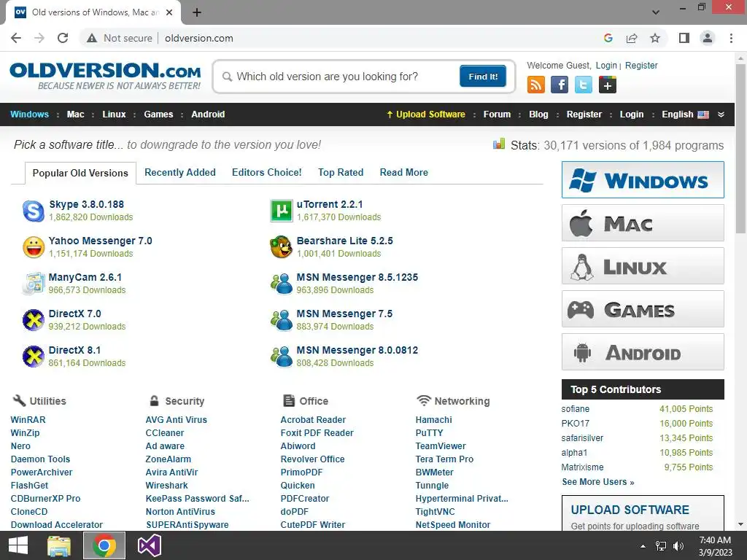Open the Games menu item
The height and width of the screenshot is (560, 747).
tap(158, 114)
